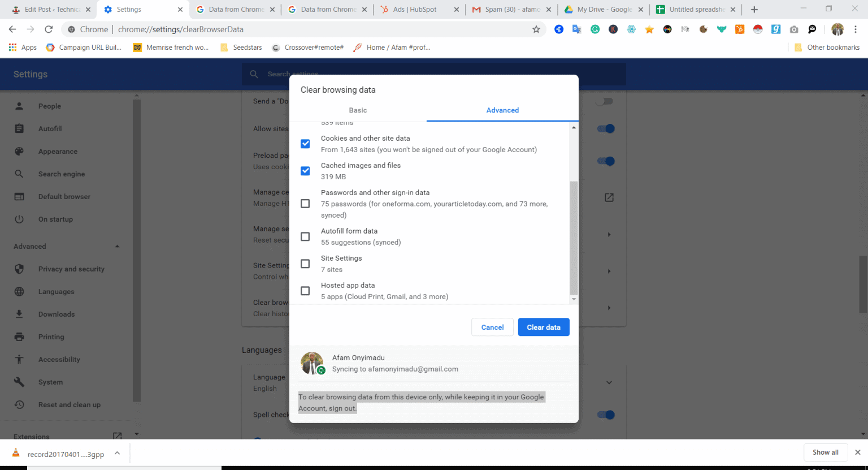Open the Grammarly extension

click(594, 29)
